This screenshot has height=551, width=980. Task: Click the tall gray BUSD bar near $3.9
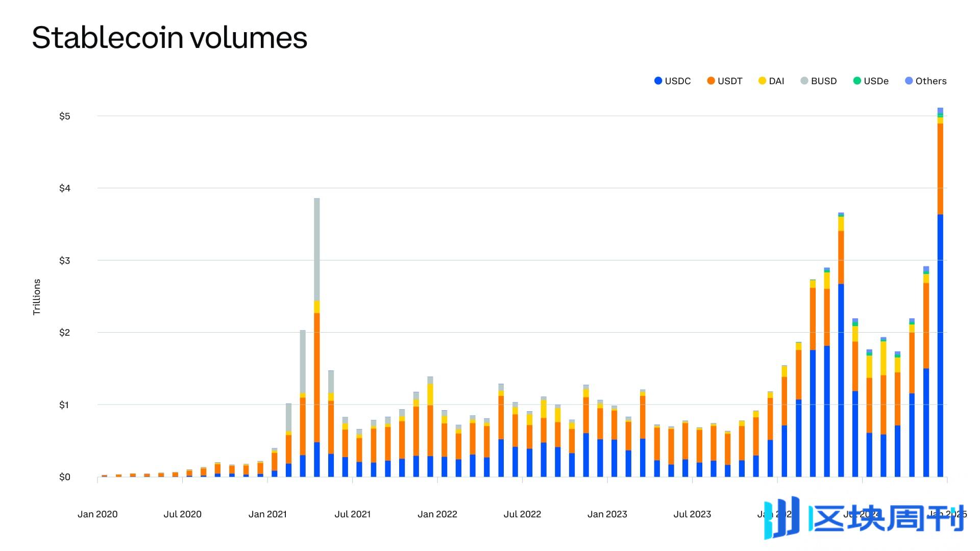coord(317,249)
